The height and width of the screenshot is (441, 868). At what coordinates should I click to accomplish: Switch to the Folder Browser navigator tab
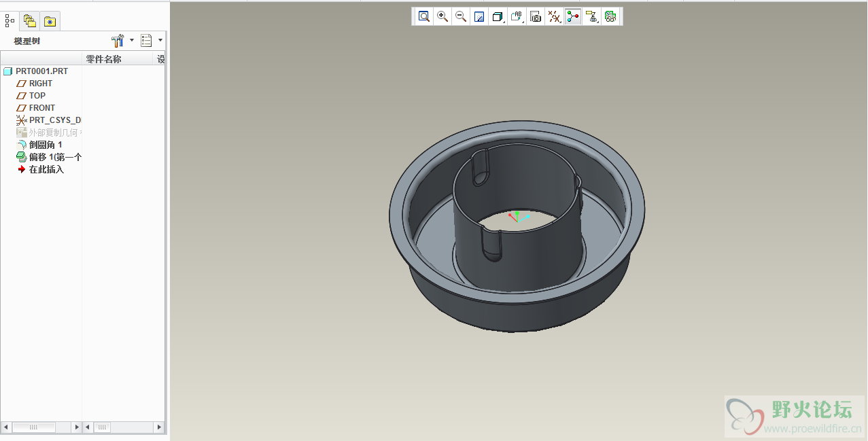coord(30,21)
